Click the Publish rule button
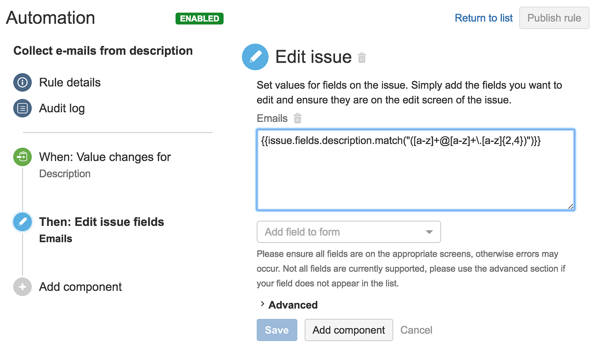Screen dimensions: 599x364 554,18
